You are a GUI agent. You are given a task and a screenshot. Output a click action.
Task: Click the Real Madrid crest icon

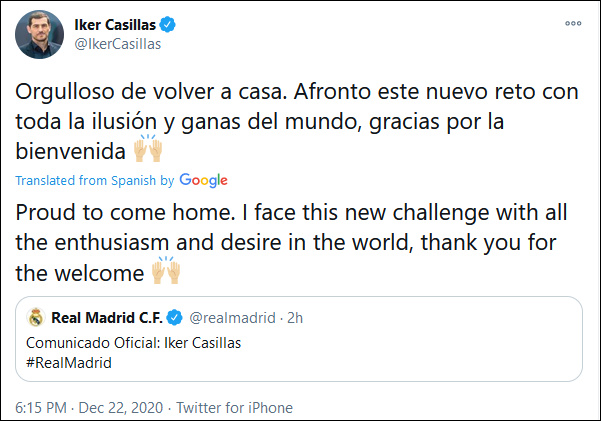(x=37, y=319)
